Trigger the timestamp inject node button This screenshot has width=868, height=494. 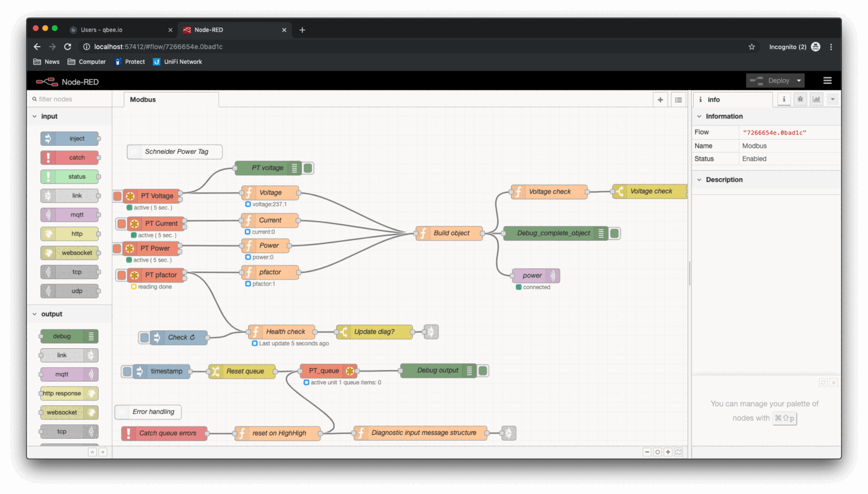coord(127,371)
